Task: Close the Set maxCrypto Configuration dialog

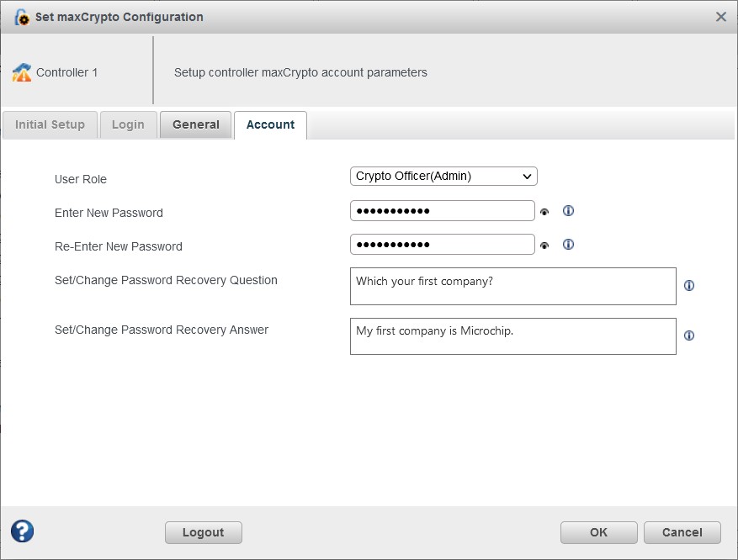Action: click(720, 17)
